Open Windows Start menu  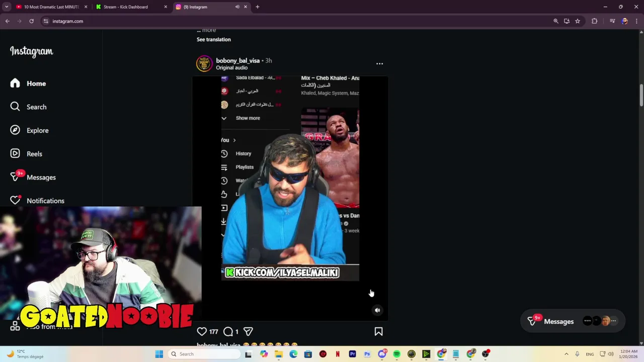(x=159, y=354)
